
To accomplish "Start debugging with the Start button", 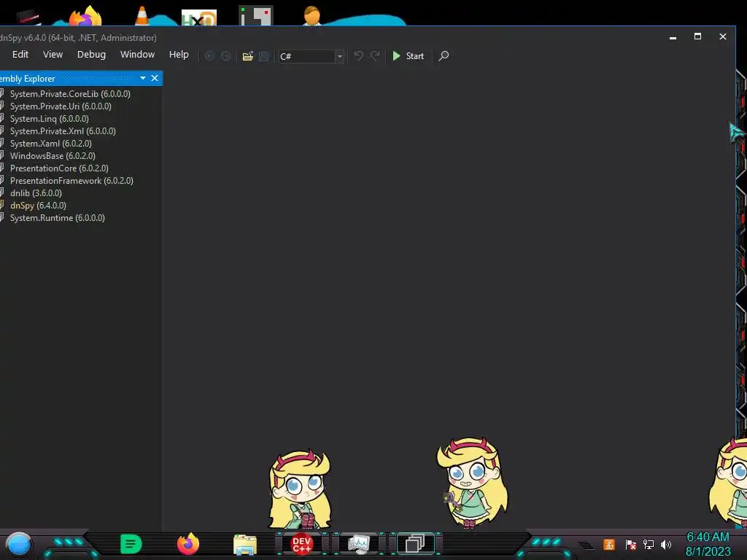I will 408,56.
